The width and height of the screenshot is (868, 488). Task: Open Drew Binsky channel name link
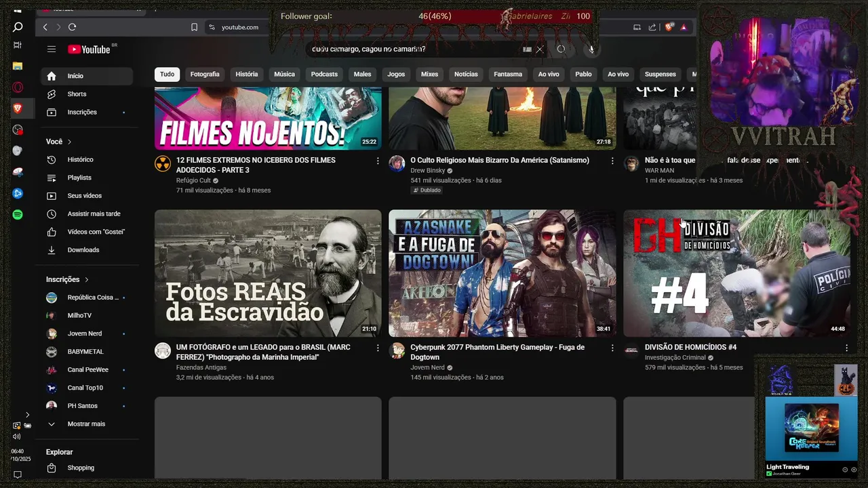pyautogui.click(x=428, y=170)
